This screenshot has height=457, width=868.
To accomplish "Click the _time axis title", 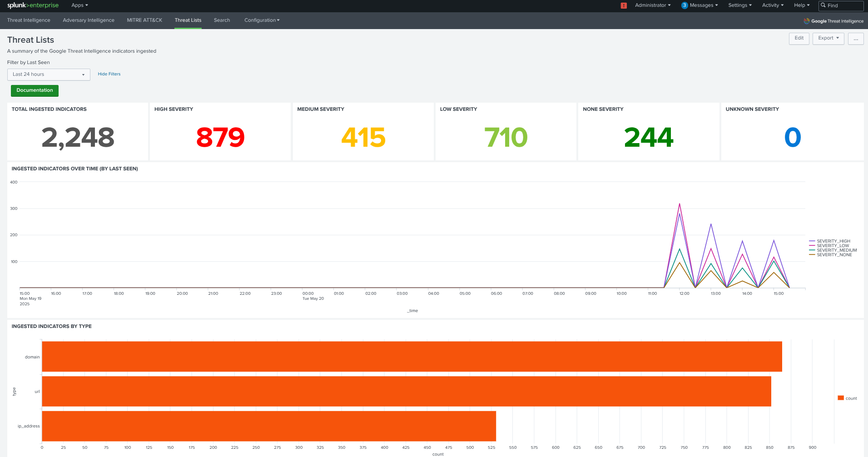I will coord(412,311).
